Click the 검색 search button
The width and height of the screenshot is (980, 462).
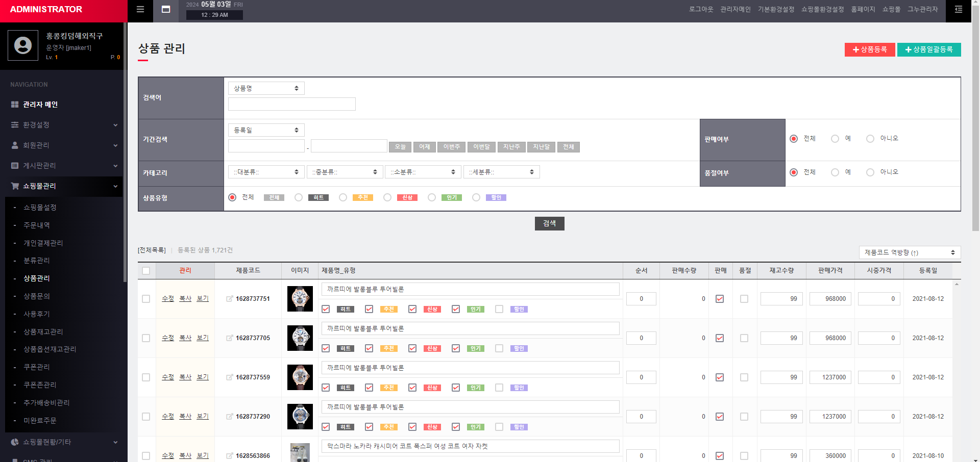tap(550, 223)
